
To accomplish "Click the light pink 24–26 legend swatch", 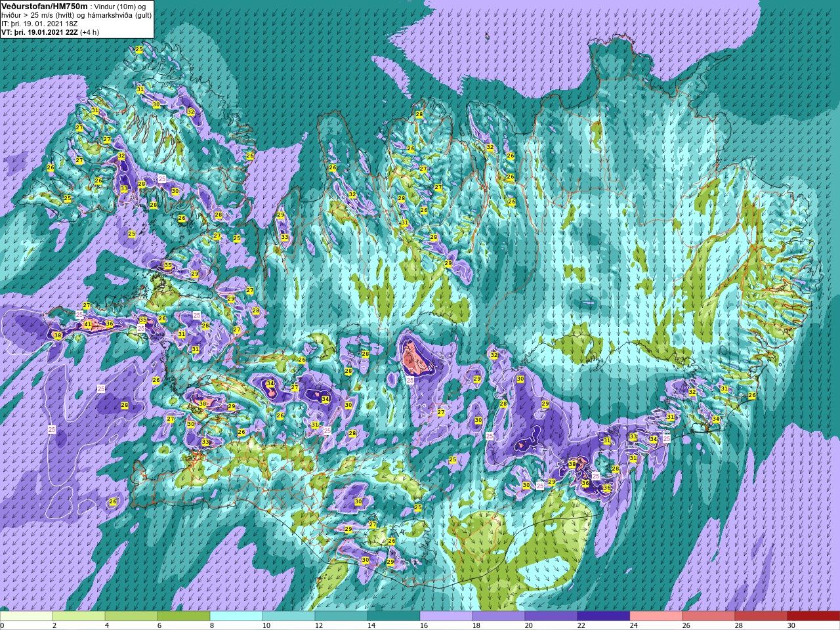I will tap(656, 616).
